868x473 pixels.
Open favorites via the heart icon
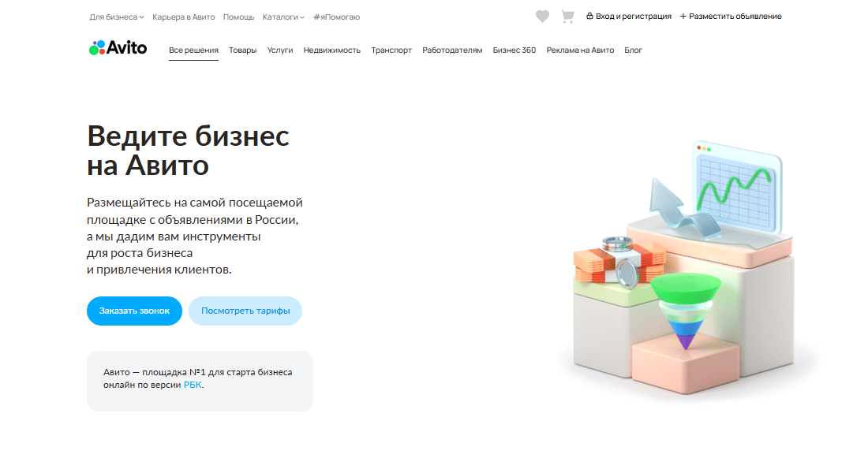542,17
